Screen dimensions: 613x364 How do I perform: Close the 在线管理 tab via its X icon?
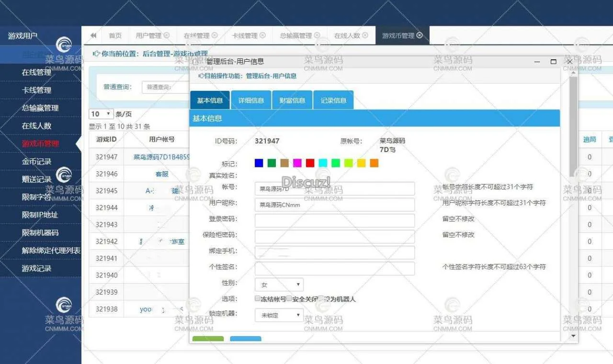coord(215,35)
